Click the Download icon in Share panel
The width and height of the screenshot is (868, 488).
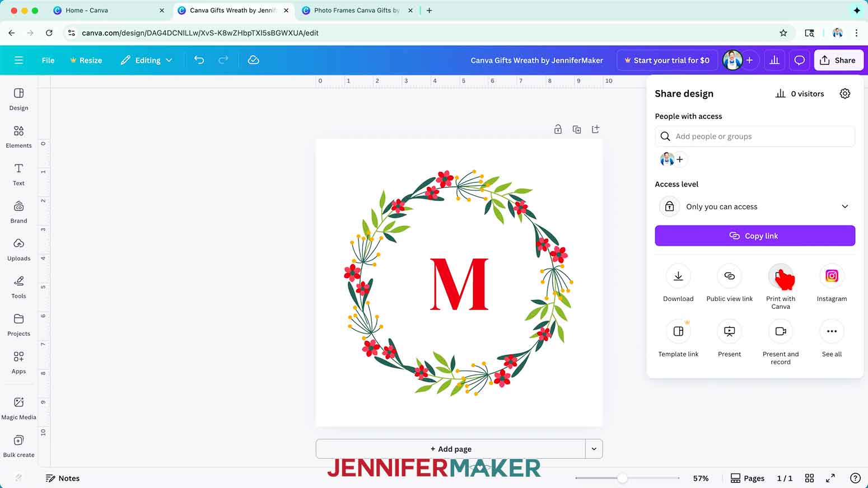click(678, 276)
